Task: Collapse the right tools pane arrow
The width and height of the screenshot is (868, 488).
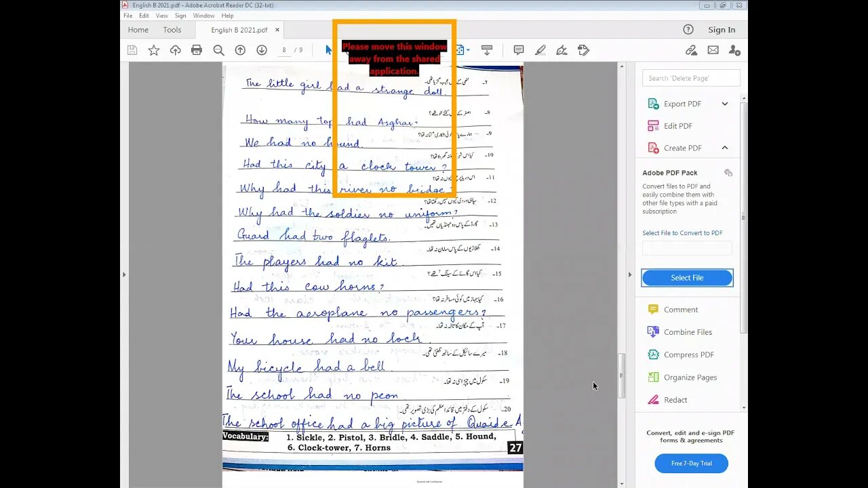Action: click(x=630, y=274)
